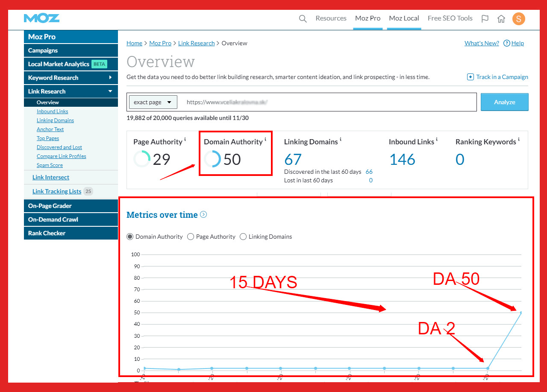Click the URL input field
Image resolution: width=547 pixels, height=392 pixels.
click(329, 102)
